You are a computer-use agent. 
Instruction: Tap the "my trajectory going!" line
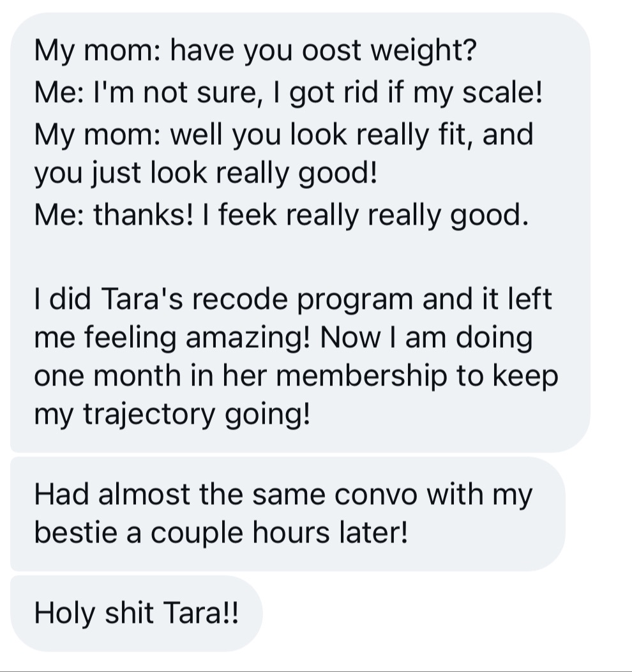[x=172, y=415]
